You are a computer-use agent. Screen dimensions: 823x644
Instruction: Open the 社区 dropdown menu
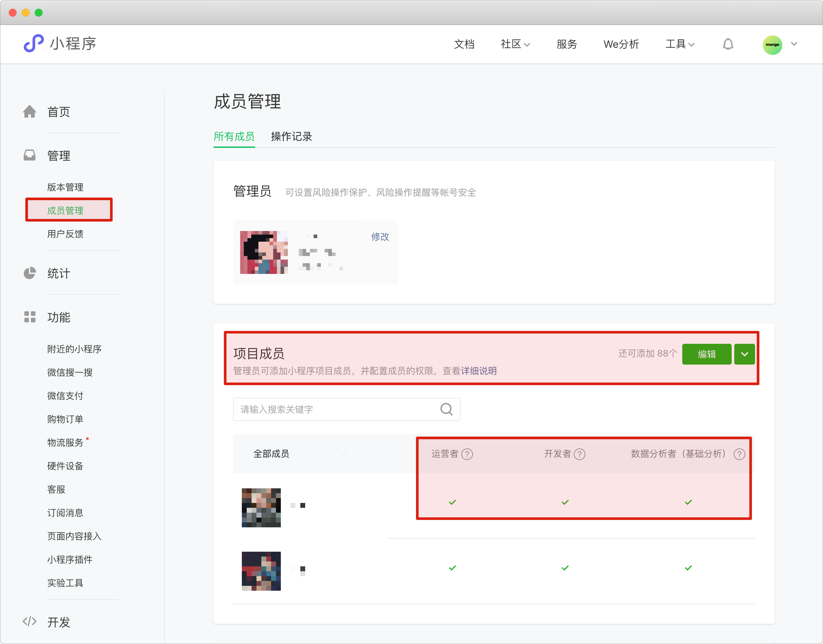tap(515, 44)
